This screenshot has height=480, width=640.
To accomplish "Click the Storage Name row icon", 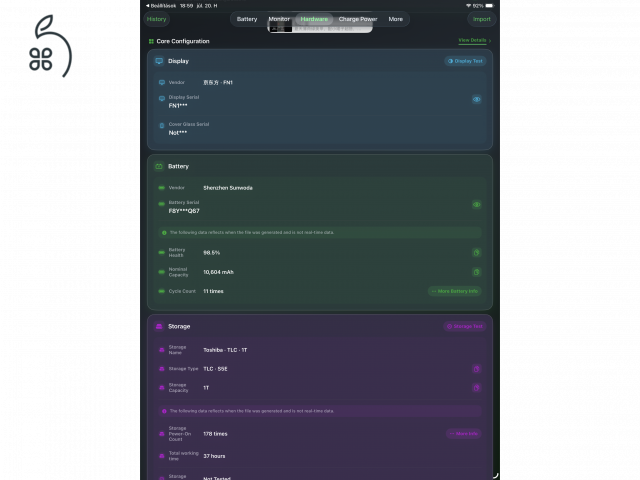I will coord(162,350).
